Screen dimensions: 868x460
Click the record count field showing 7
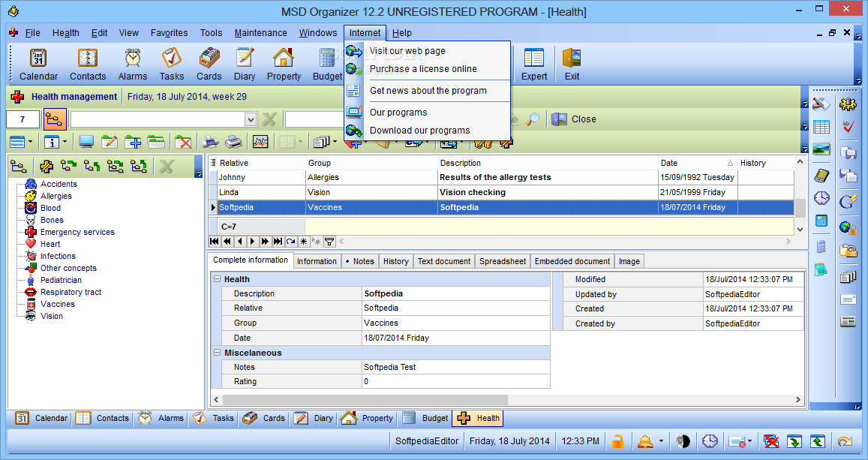point(23,119)
